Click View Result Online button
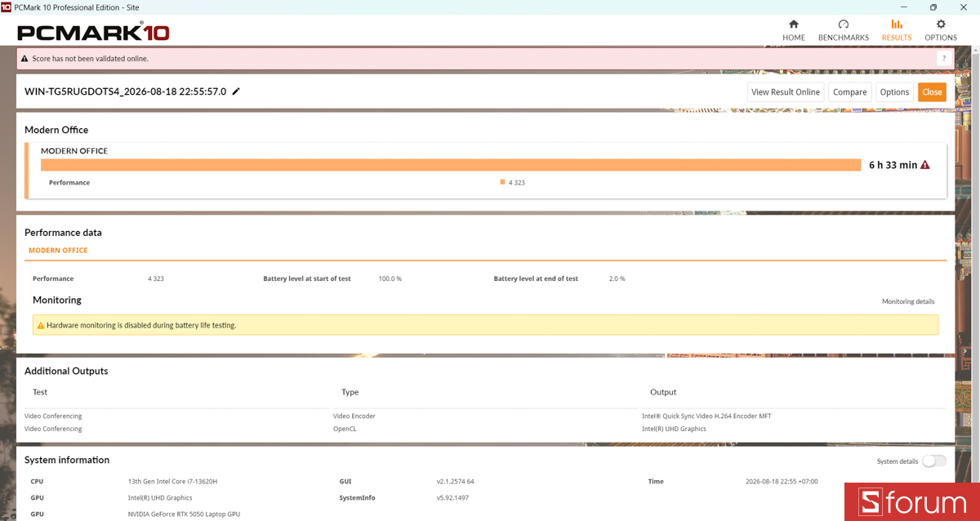Screen dimensions: 980x521 (785, 92)
